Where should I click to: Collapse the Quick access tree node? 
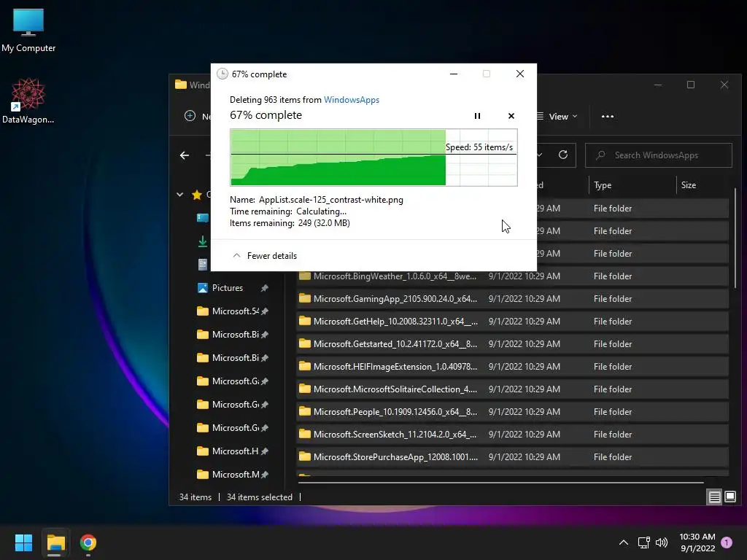pos(179,194)
